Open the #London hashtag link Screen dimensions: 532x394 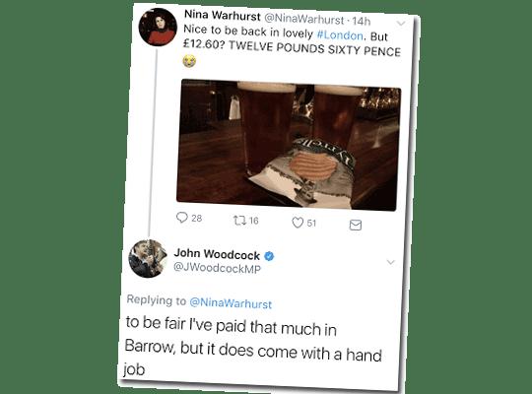(x=340, y=34)
